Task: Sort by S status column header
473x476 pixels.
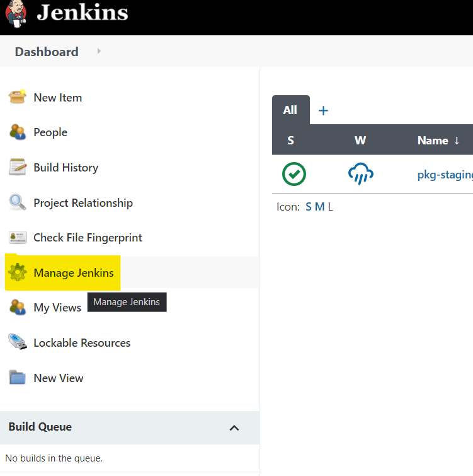Action: [290, 140]
